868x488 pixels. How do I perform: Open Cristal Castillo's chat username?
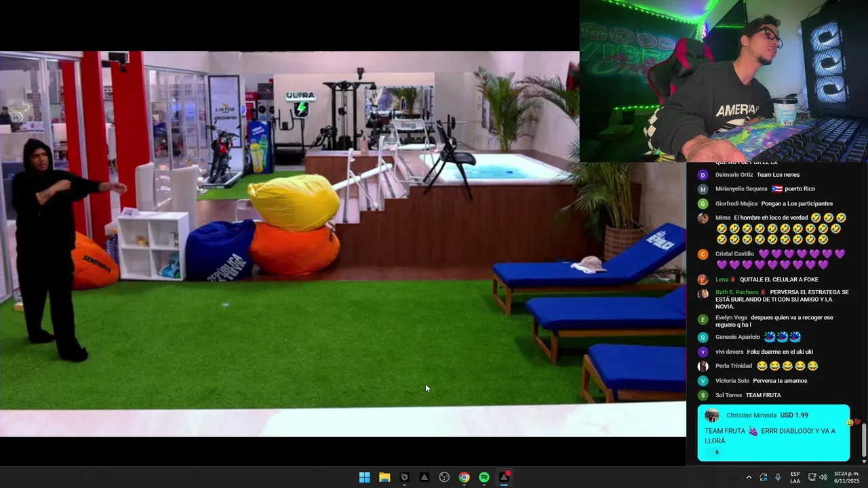pyautogui.click(x=734, y=254)
